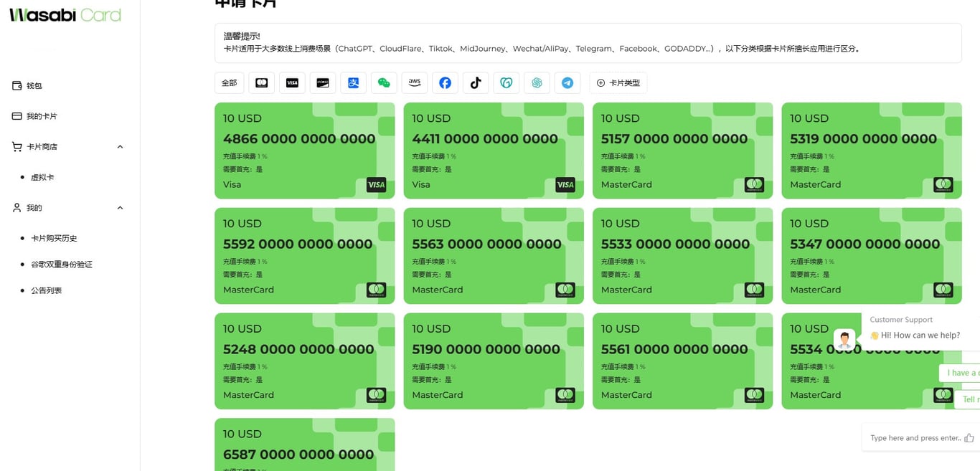Screen dimensions: 980x471
Task: Click MasterCard logo on the 5592 card
Action: (376, 290)
